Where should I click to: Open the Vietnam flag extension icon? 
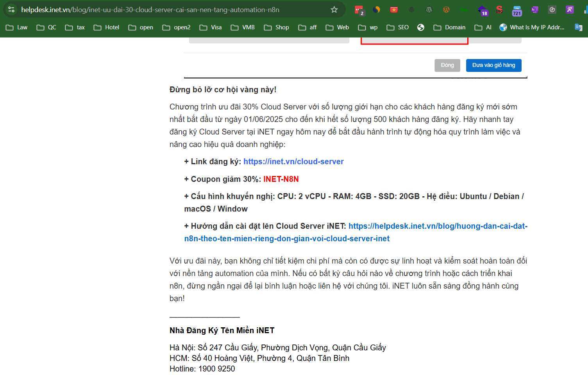(394, 10)
